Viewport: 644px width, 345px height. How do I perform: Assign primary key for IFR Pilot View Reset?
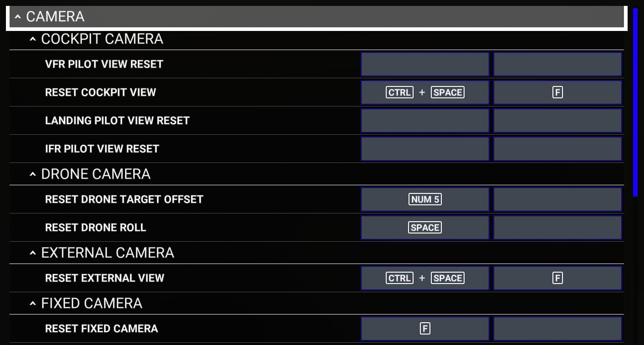(x=425, y=149)
